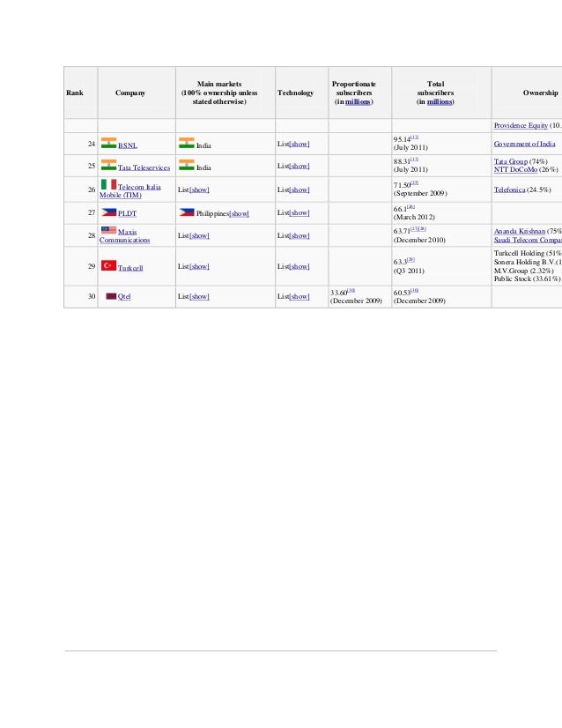Viewport: 562px width, 728px height.
Task: Expand Maxis main markets list via show
Action: tap(200, 235)
